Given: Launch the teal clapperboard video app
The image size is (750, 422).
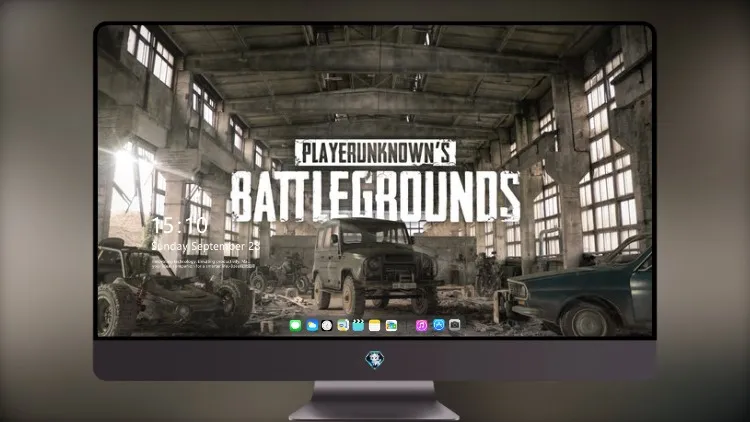Looking at the screenshot, I should 358,325.
